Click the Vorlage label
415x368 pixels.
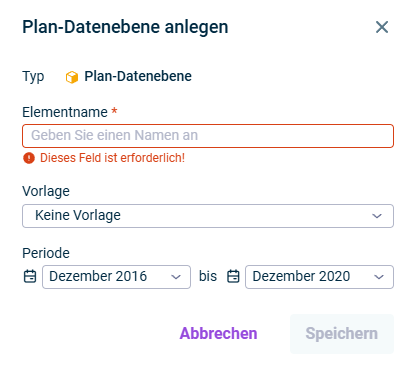46,191
